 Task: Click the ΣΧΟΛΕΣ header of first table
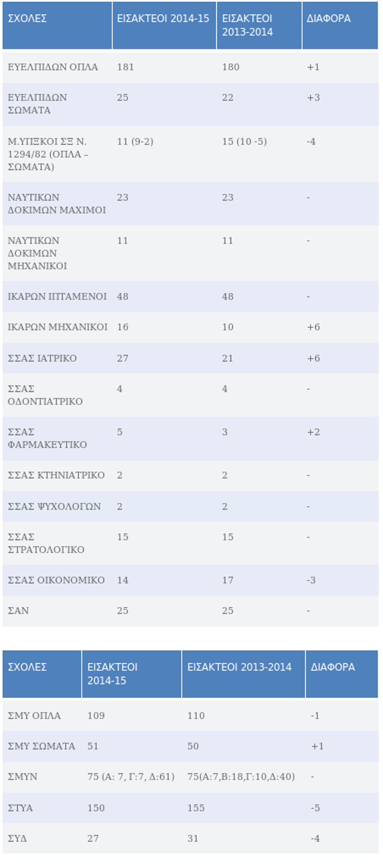(57, 25)
